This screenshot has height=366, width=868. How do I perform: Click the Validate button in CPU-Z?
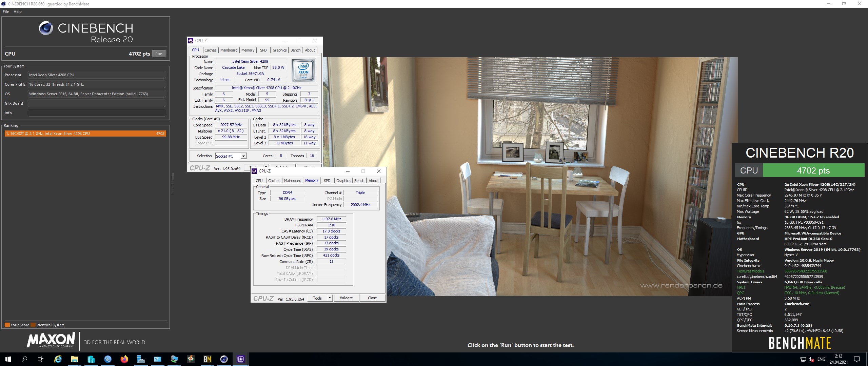[x=346, y=298]
